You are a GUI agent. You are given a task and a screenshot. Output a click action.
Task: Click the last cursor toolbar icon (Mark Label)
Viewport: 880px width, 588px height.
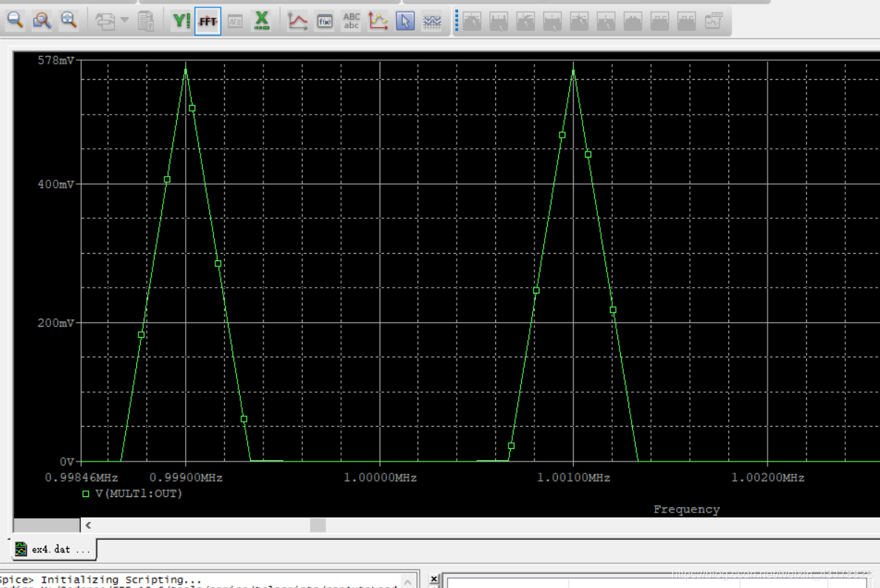pyautogui.click(x=713, y=21)
